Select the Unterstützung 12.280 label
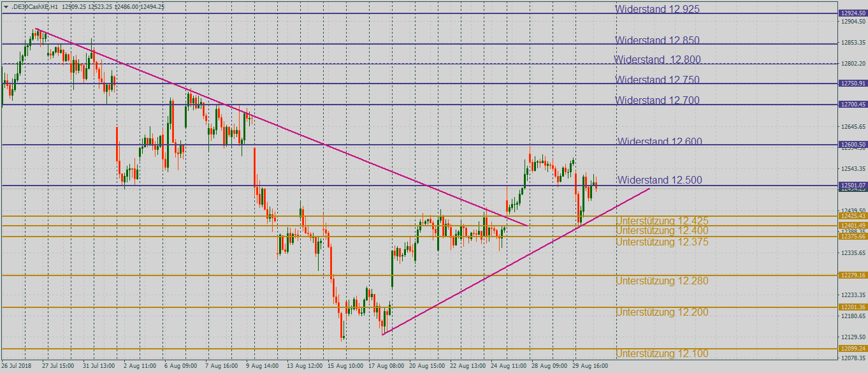 point(662,281)
